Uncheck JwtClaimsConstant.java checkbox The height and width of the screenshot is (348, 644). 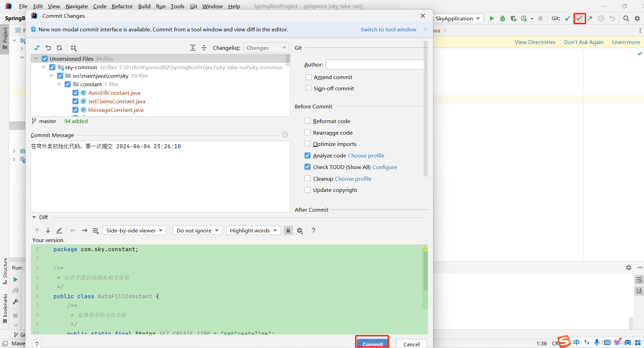pyautogui.click(x=76, y=101)
